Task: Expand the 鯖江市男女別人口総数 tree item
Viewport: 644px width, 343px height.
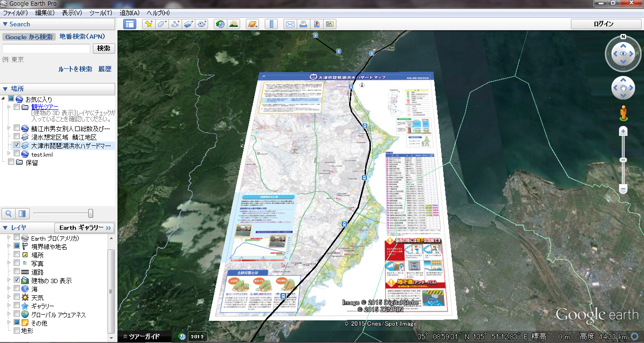Action: tap(9, 129)
